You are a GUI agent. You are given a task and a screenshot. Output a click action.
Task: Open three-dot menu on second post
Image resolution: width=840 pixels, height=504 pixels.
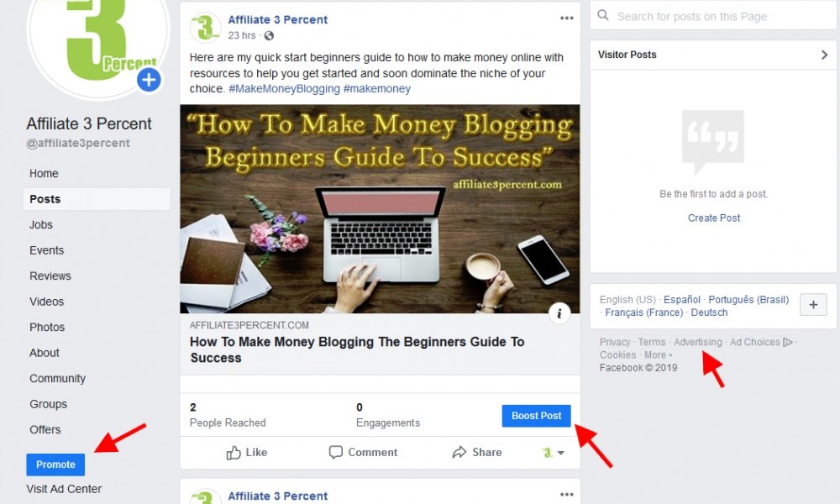(567, 495)
